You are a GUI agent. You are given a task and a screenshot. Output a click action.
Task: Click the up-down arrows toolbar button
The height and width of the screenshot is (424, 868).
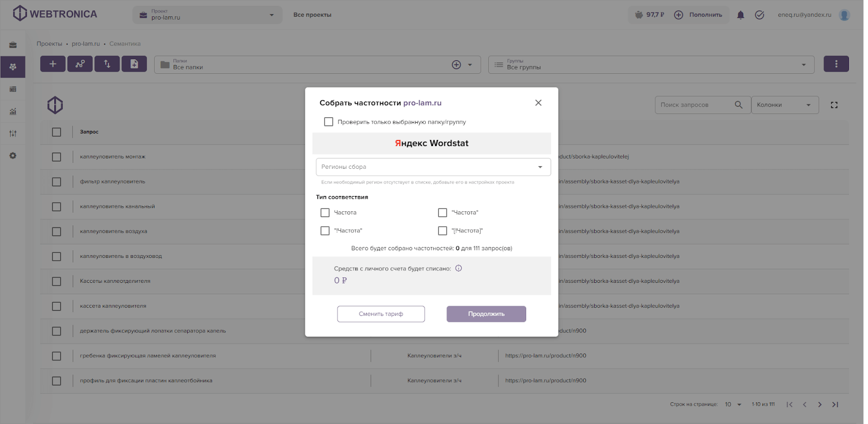[x=107, y=64]
